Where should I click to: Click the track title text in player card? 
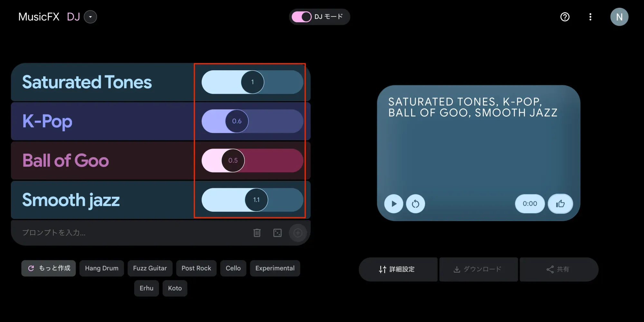473,107
